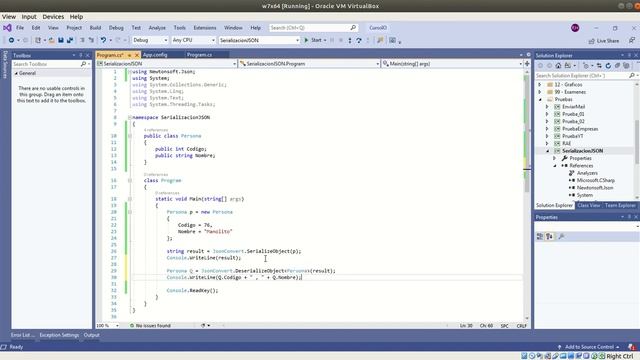Click the Step Over debug icon
Image resolution: width=640 pixels, height=360 pixels.
point(359,40)
